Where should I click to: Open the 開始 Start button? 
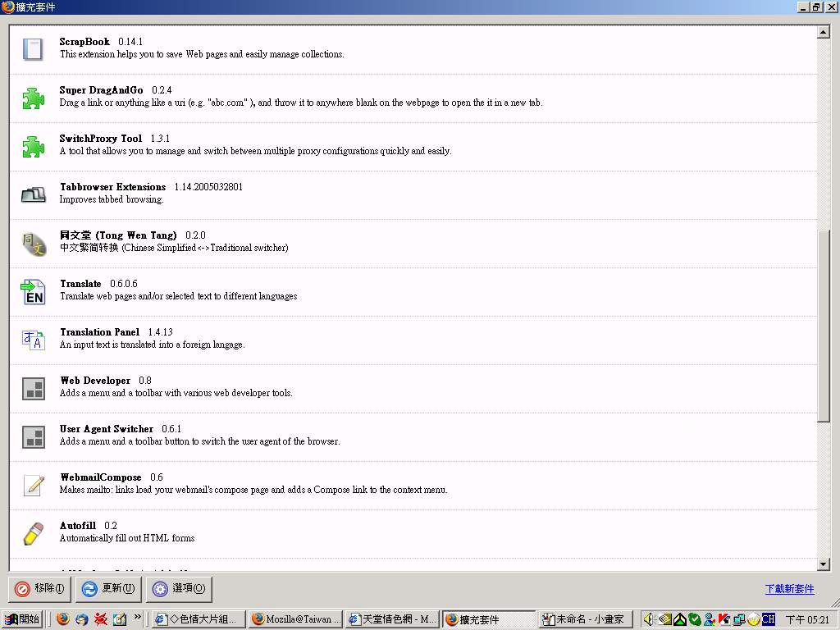pyautogui.click(x=22, y=619)
